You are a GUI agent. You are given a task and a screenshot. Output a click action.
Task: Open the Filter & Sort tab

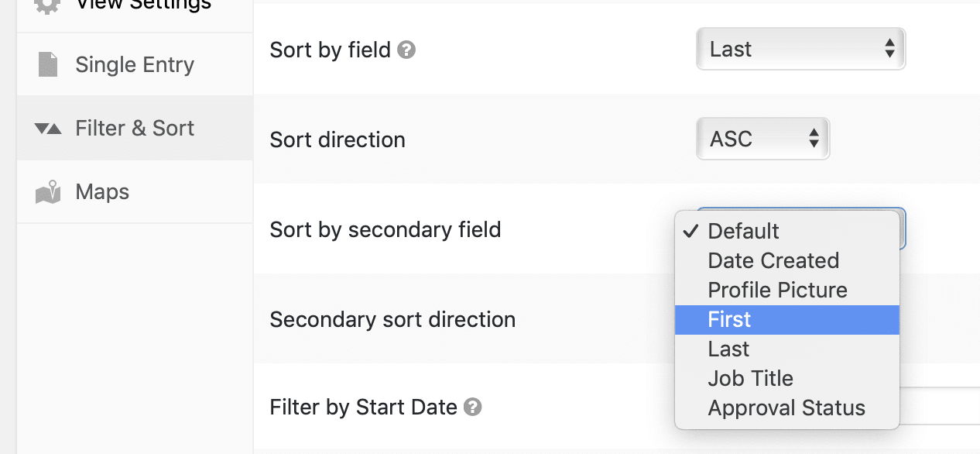135,129
